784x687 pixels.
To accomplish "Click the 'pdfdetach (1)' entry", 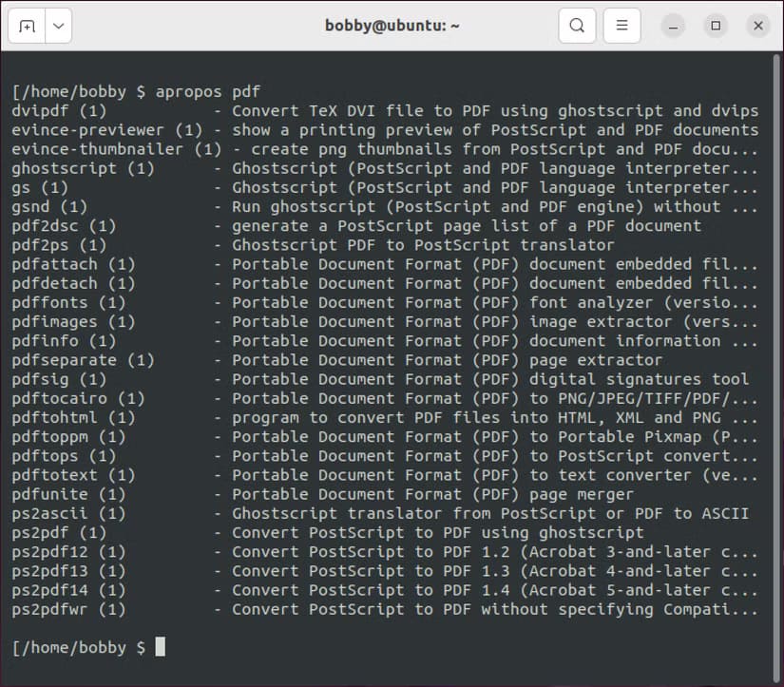I will 73,283.
